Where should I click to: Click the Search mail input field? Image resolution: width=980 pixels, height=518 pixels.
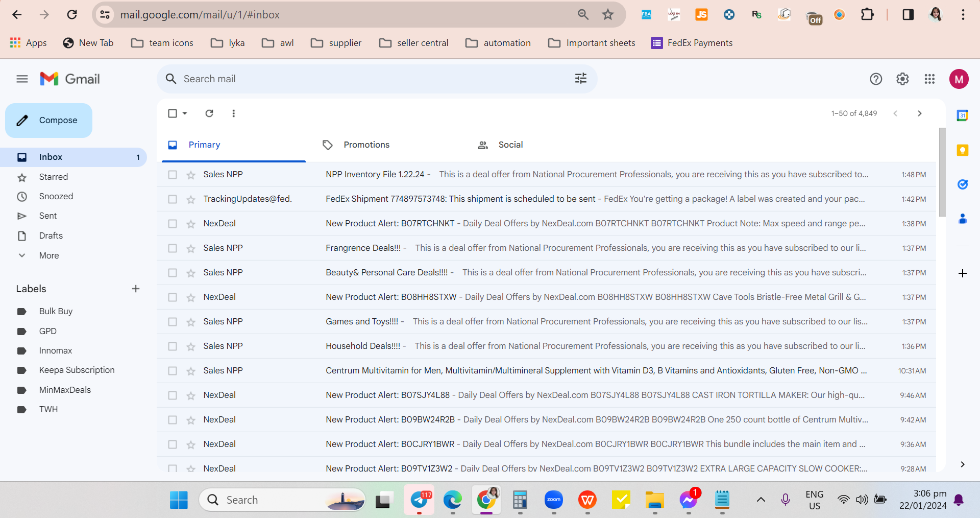pyautogui.click(x=377, y=79)
